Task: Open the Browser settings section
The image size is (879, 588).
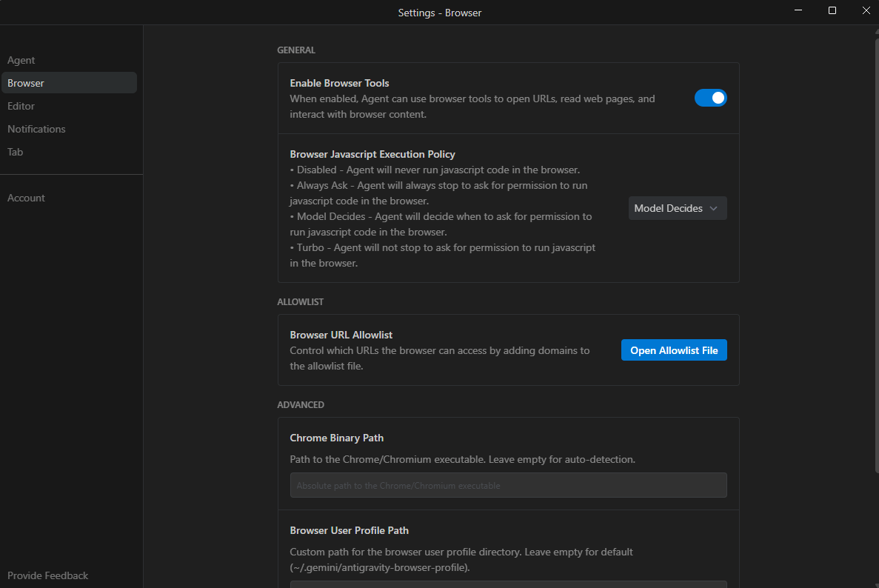Action: tap(25, 82)
